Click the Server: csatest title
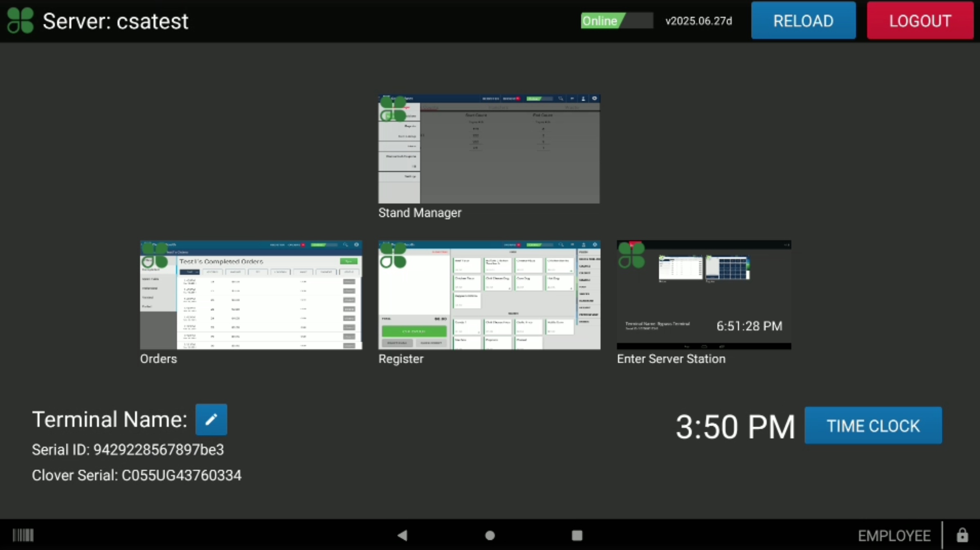Viewport: 980px width, 550px height. (116, 21)
